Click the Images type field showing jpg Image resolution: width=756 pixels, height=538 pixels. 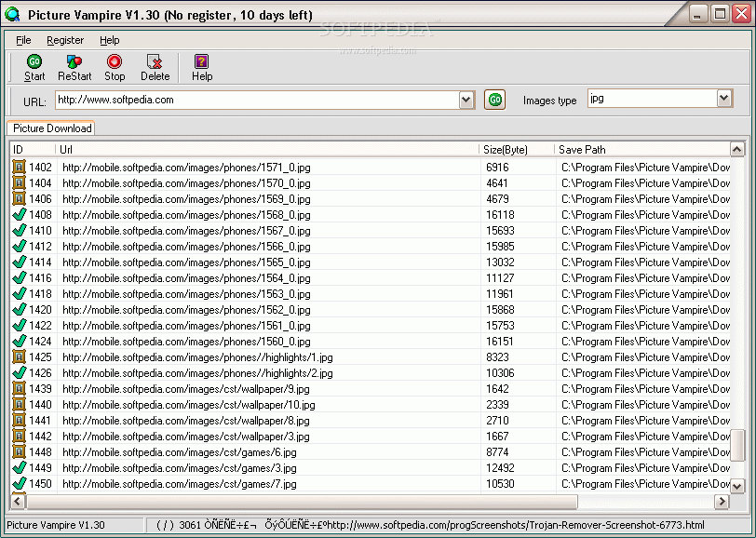[652, 99]
